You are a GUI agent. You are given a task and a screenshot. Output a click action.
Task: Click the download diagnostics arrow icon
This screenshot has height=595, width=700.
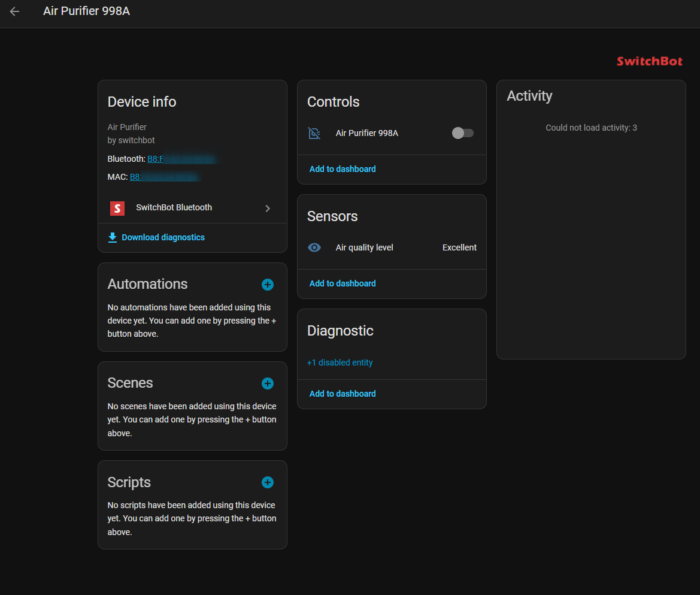pyautogui.click(x=113, y=238)
